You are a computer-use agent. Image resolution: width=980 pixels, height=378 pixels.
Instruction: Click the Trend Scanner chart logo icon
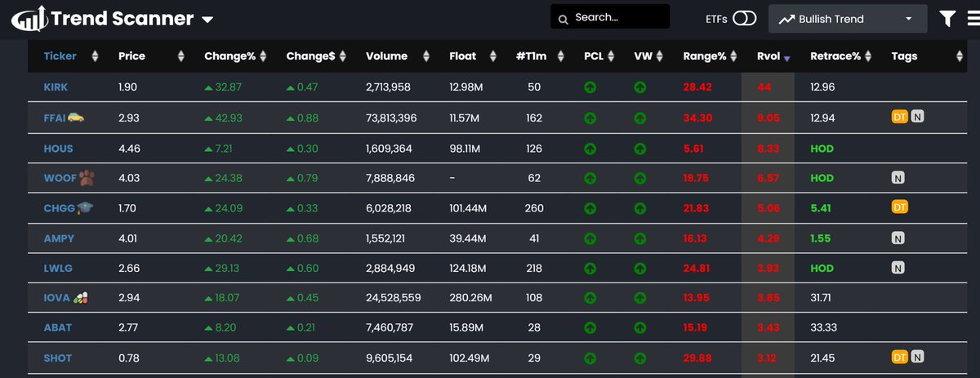(30, 18)
